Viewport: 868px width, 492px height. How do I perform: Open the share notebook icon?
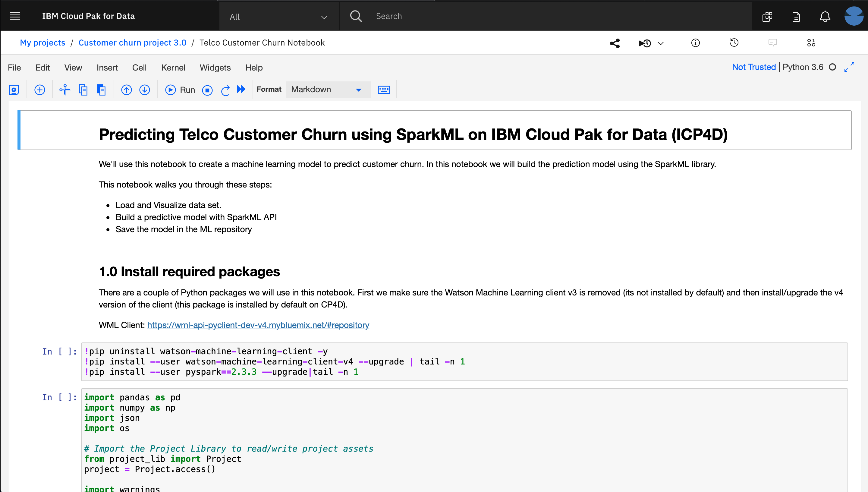(x=615, y=43)
